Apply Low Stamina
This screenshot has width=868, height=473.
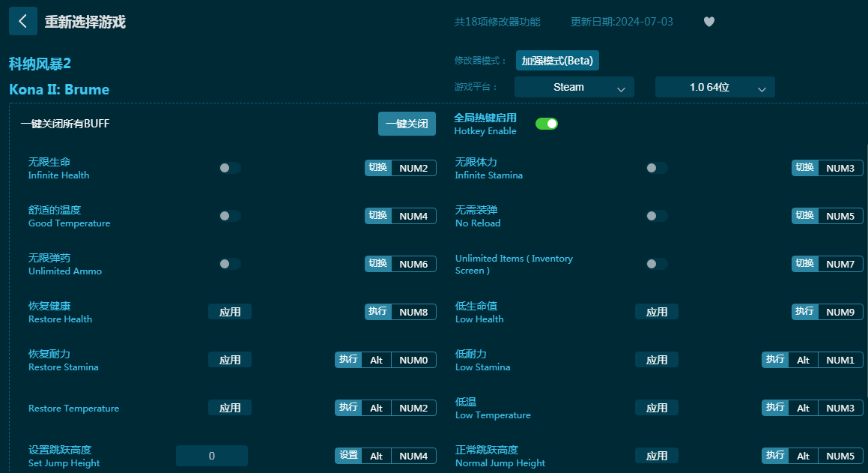tap(657, 360)
